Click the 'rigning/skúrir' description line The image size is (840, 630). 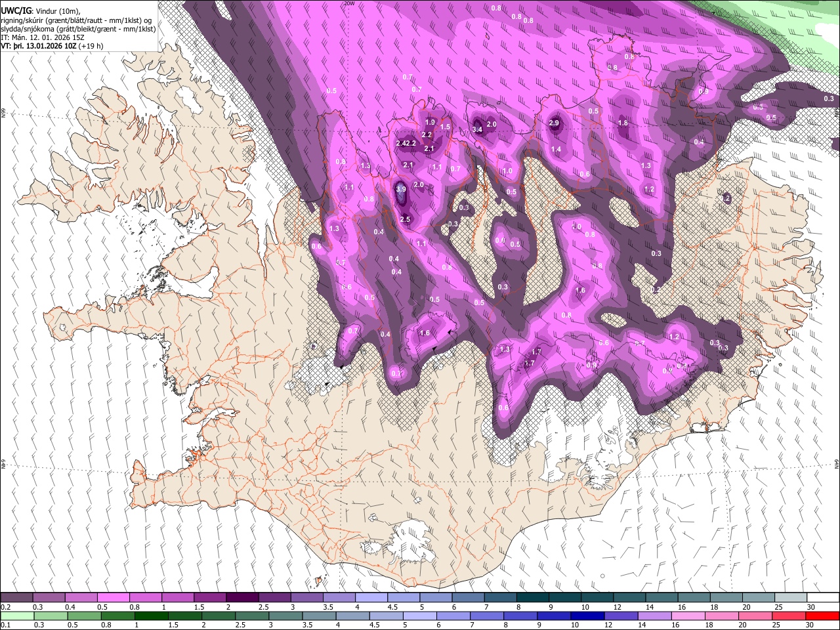(76, 20)
